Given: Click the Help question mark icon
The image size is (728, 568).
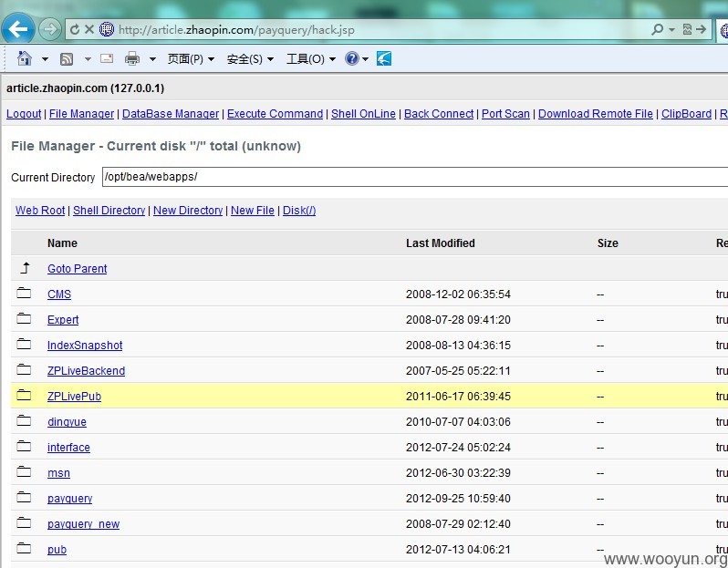Looking at the screenshot, I should tap(352, 58).
